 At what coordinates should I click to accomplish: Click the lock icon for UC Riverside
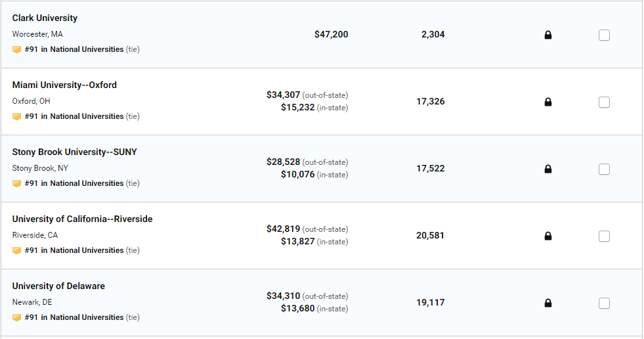[548, 236]
